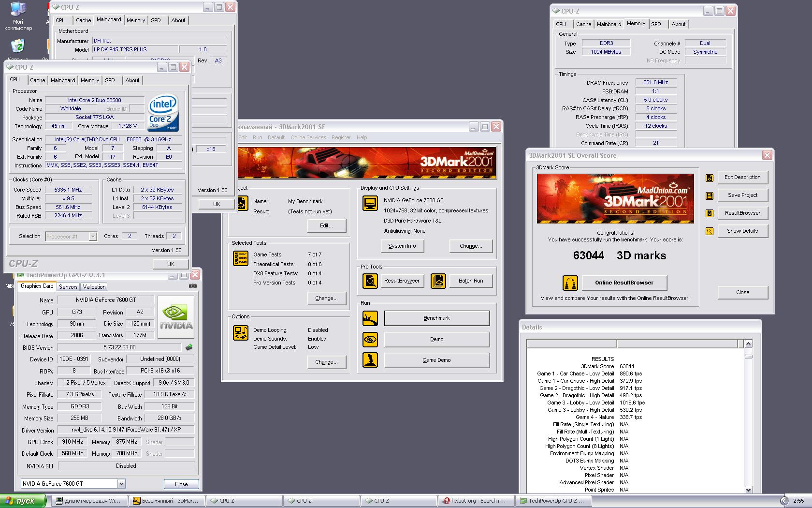Image resolution: width=812 pixels, height=508 pixels.
Task: Click Change... button under Selected Tests
Action: tap(327, 298)
